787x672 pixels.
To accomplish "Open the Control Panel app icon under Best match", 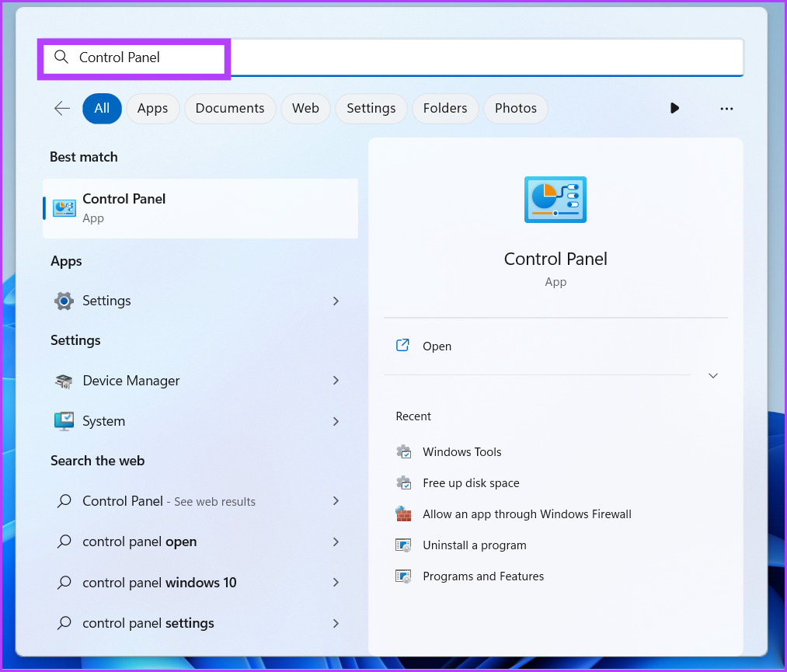I will pos(63,207).
